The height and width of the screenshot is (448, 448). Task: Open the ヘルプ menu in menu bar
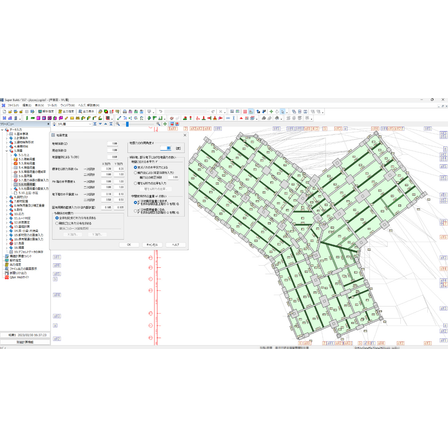click(82, 105)
